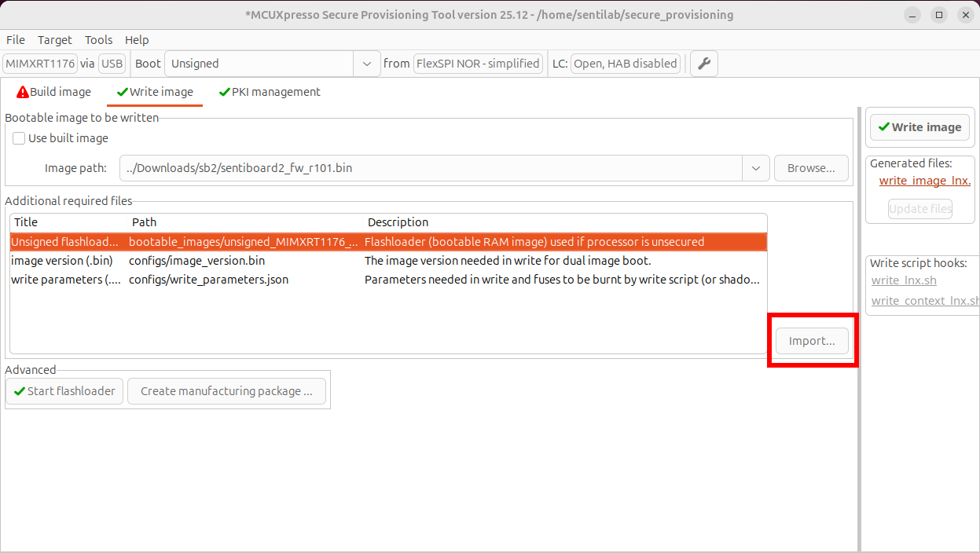
Task: Click the Description column header
Action: pos(398,222)
